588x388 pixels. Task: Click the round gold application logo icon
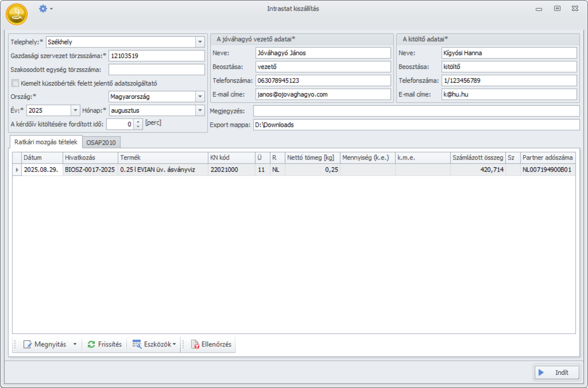point(17,14)
